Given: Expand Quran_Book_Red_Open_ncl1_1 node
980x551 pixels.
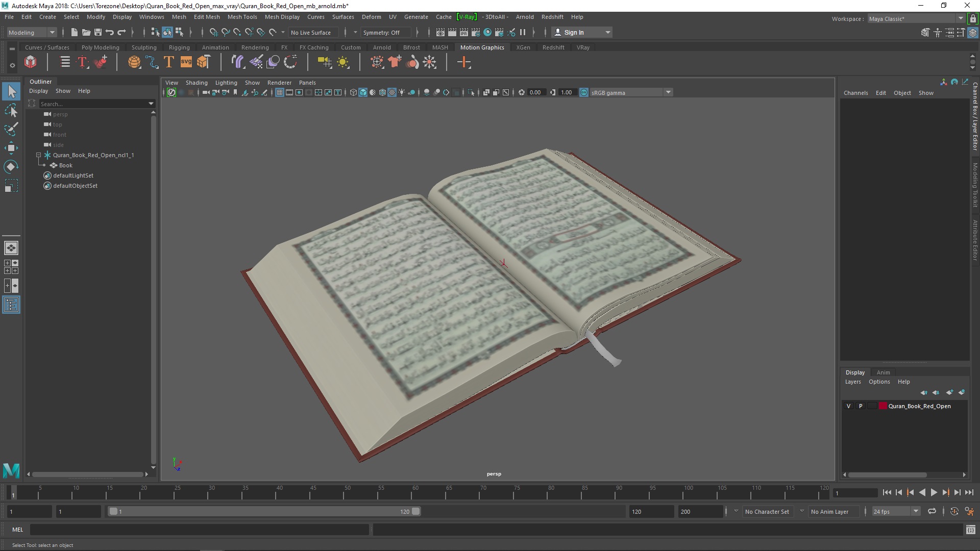Looking at the screenshot, I should pyautogui.click(x=38, y=155).
